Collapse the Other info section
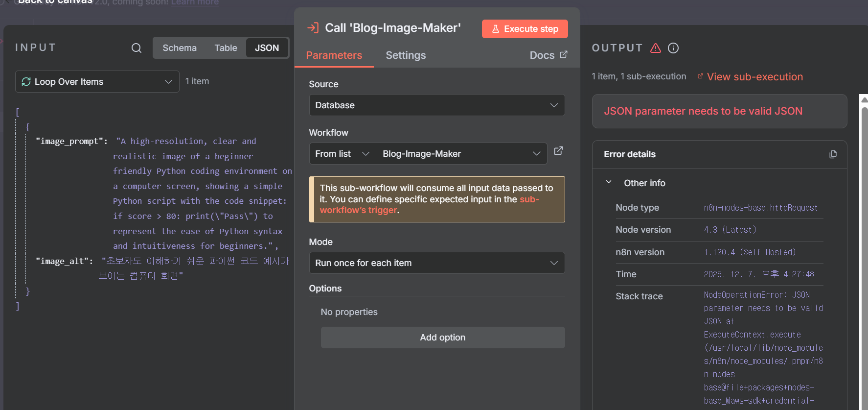This screenshot has width=868, height=410. point(609,182)
